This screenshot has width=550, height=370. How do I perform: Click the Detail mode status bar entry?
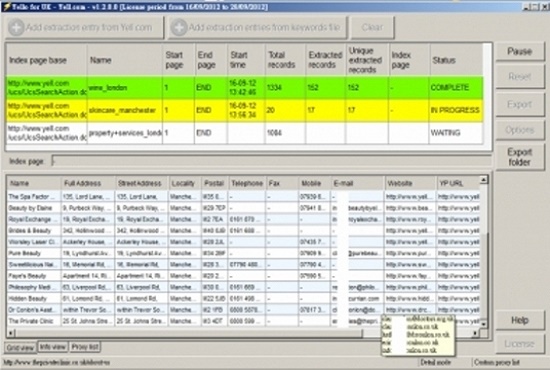pyautogui.click(x=436, y=362)
